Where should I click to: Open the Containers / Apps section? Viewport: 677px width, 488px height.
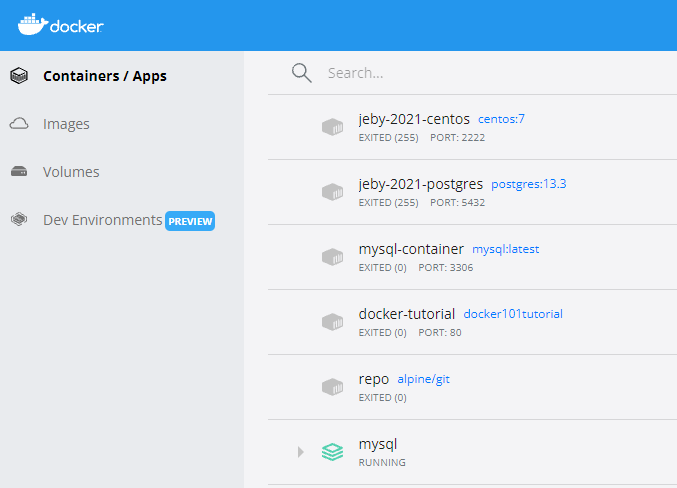tap(105, 76)
